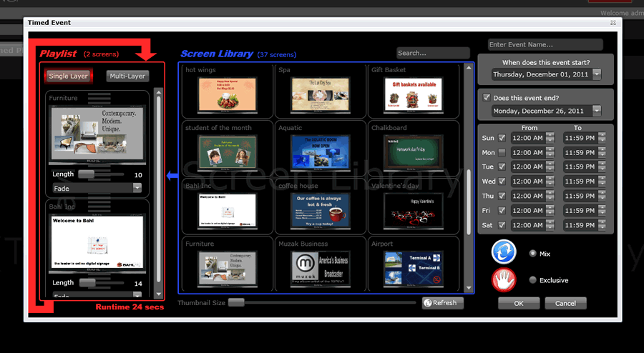Viewport: 644px width, 353px height.
Task: Select the Chalkboard screen thumbnail
Action: pos(414,152)
